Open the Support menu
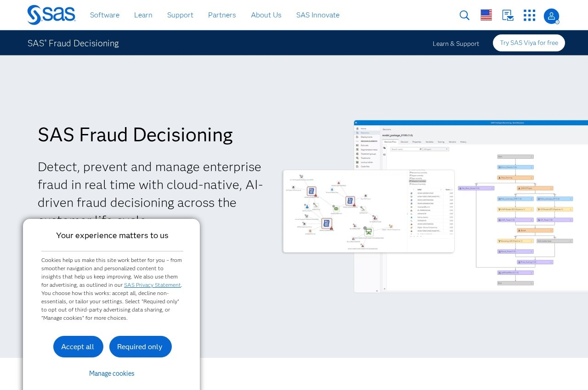 [x=180, y=15]
